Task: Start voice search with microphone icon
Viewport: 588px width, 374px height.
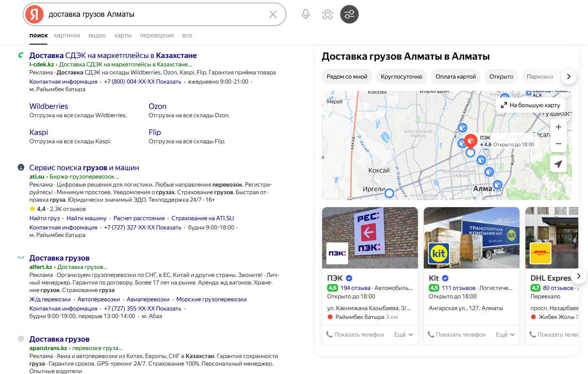Action: [x=306, y=14]
